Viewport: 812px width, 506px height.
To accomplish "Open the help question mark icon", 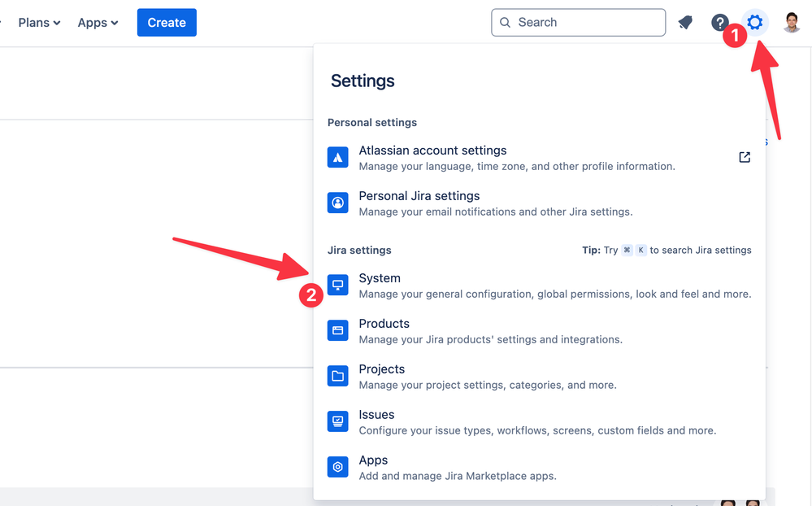I will [x=719, y=22].
